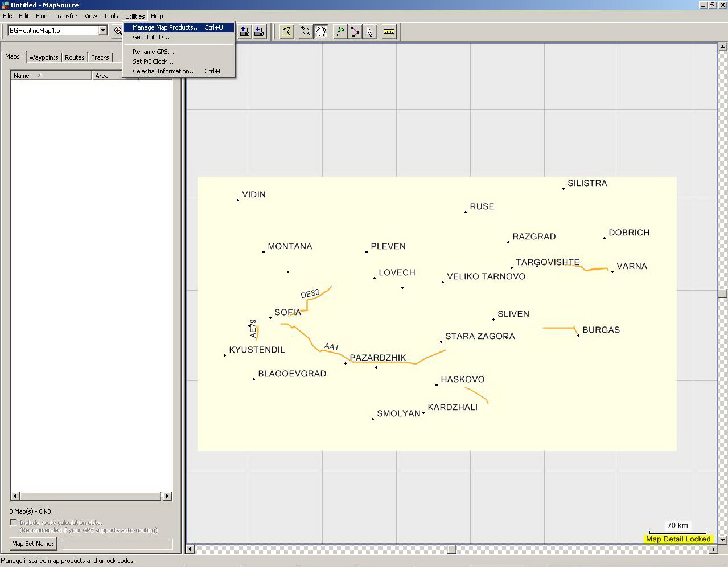Click the Receive From Device toolbar icon

point(259,32)
